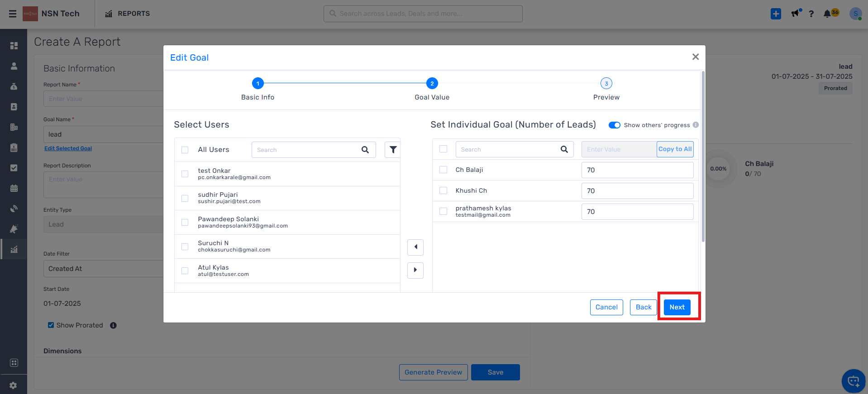
Task: Open the notifications bell
Action: pos(827,14)
